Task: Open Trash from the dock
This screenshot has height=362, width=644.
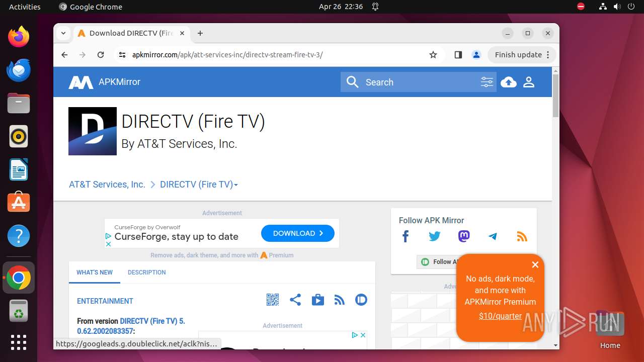Action: tap(19, 311)
